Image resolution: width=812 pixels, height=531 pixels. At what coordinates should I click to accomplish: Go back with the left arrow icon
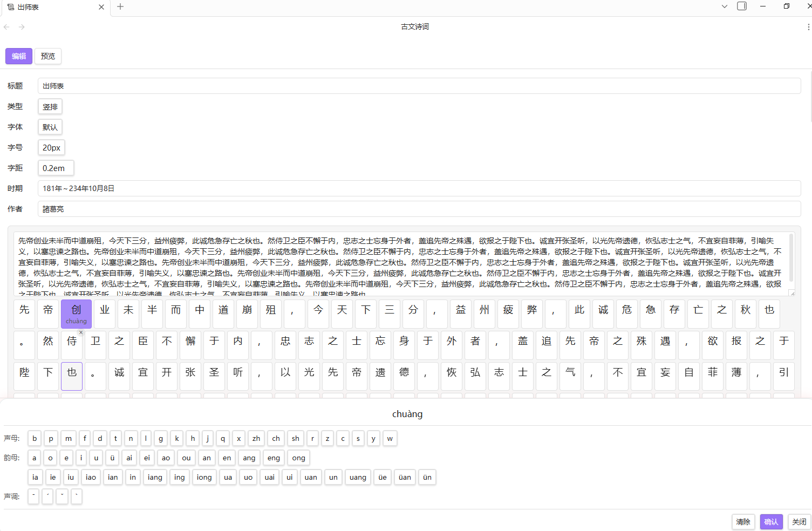(6, 27)
